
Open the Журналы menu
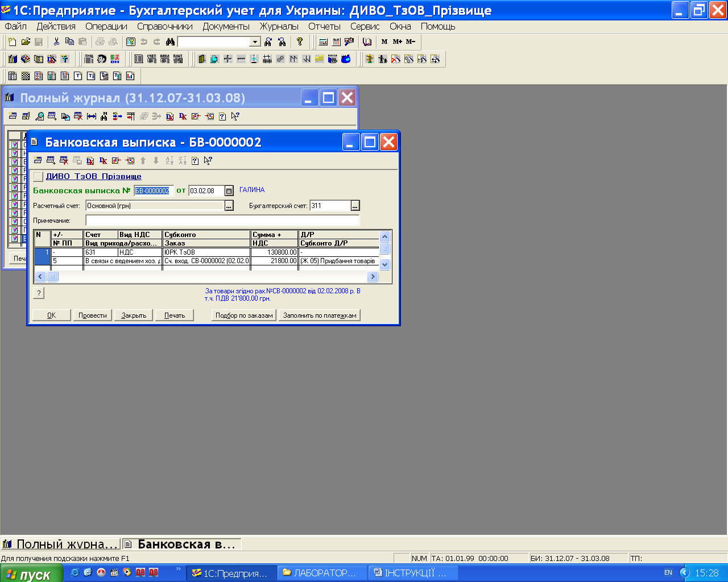(279, 26)
